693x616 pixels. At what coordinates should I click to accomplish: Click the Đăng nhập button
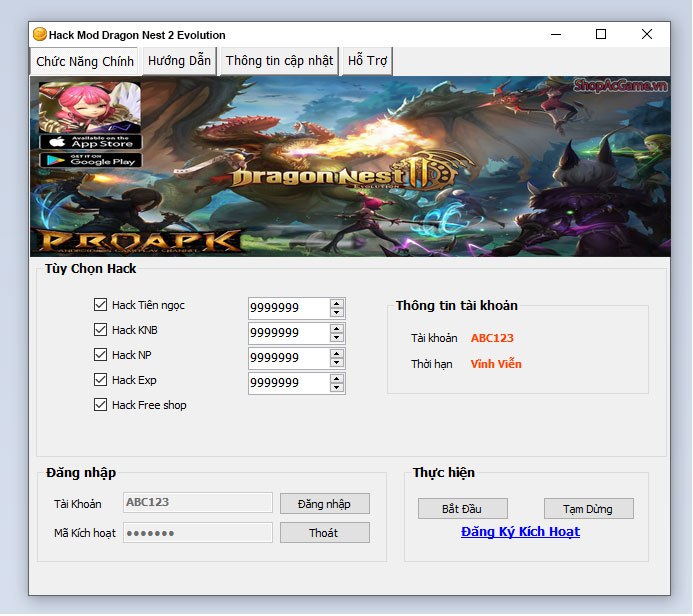[324, 504]
